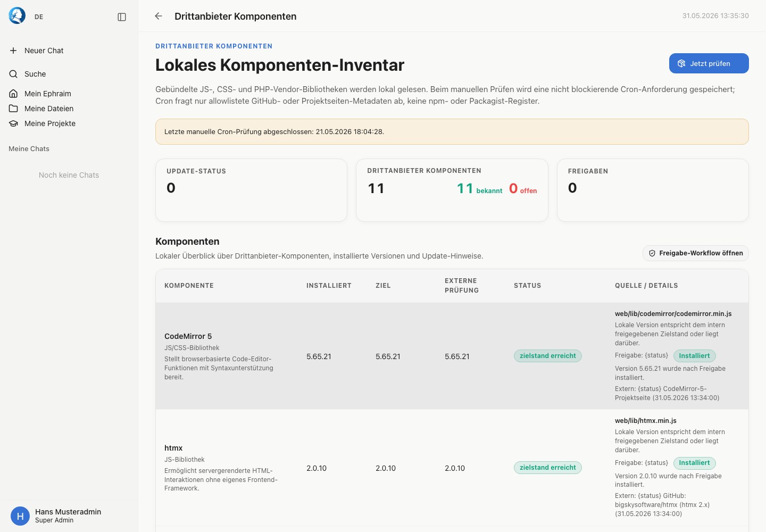Click the STATUS column header
This screenshot has width=766, height=532.
tap(527, 286)
